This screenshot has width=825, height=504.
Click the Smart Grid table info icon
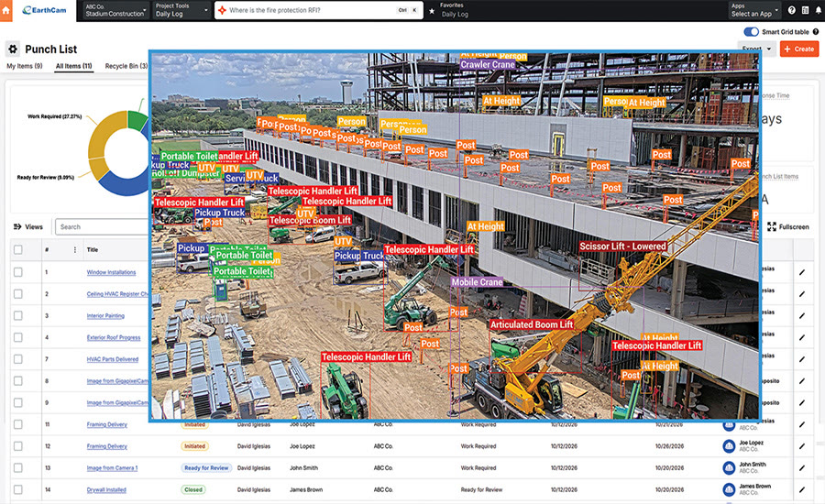[816, 31]
